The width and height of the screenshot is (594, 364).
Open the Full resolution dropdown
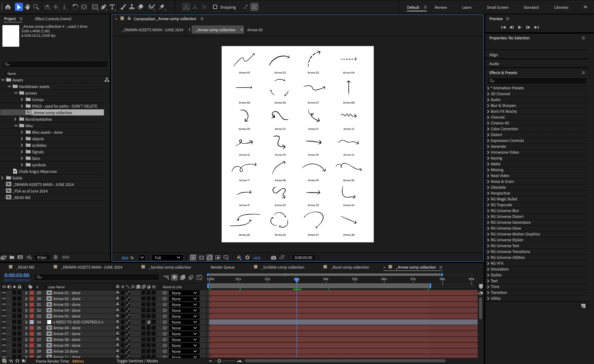(x=167, y=258)
